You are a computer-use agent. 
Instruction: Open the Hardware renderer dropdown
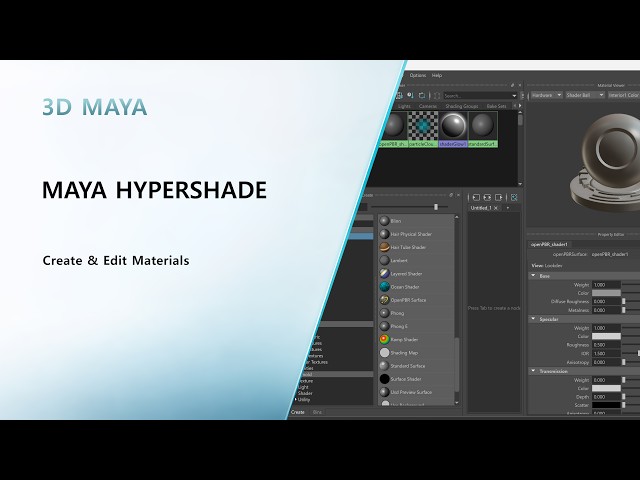tap(546, 95)
